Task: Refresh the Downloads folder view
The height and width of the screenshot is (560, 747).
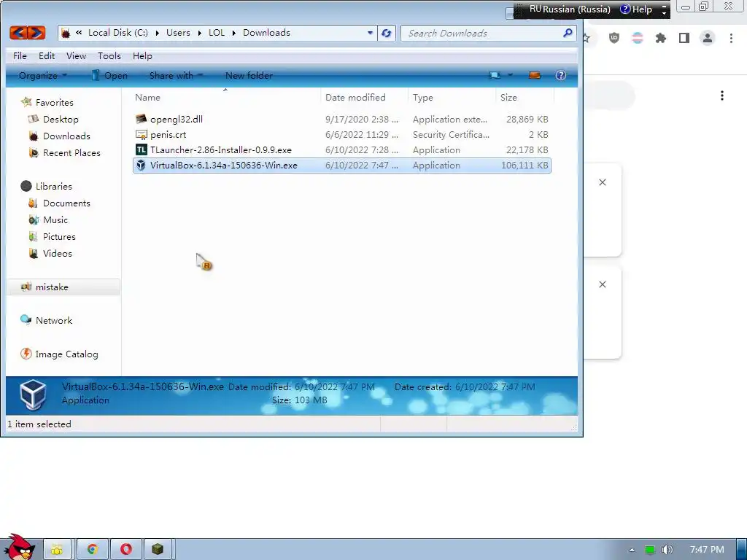Action: coord(387,34)
